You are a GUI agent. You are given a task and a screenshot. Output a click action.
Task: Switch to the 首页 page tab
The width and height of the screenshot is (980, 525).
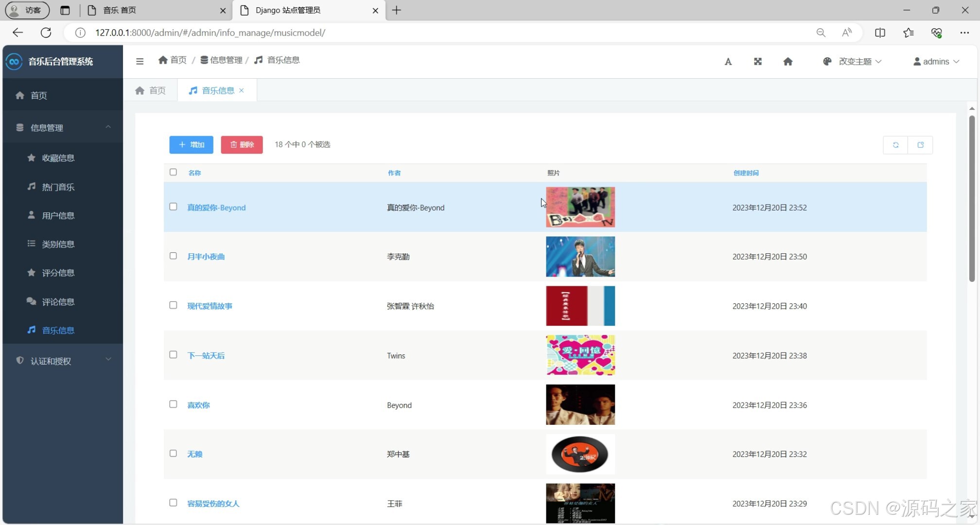151,90
